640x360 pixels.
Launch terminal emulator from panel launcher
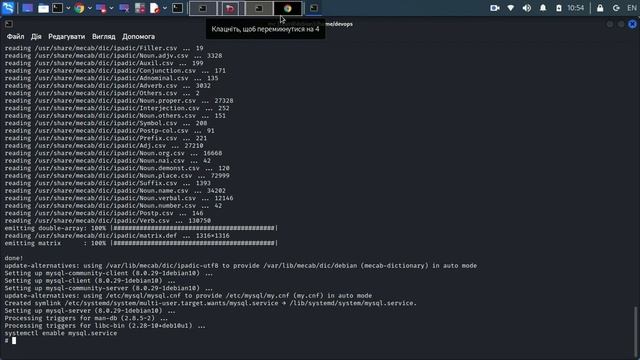[x=58, y=8]
